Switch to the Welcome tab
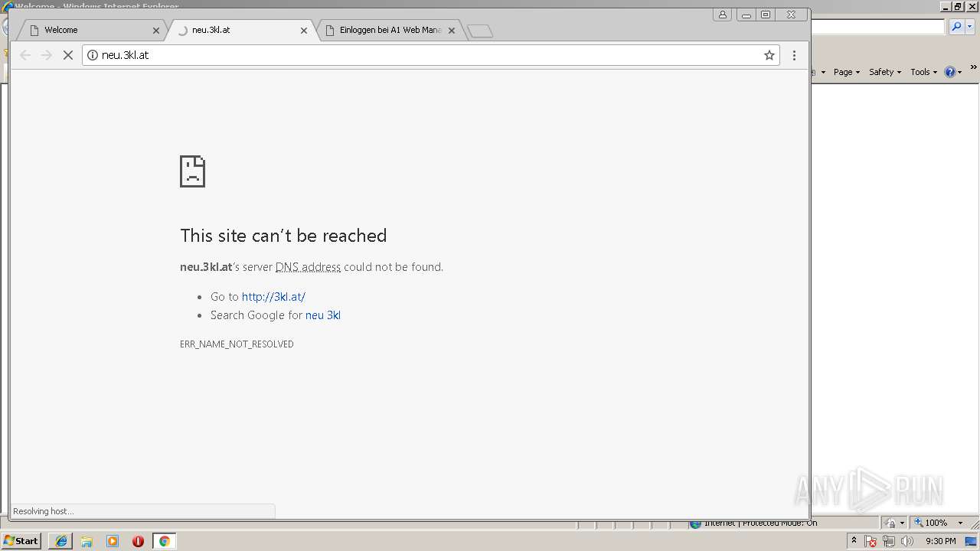This screenshot has width=980, height=551. [x=90, y=31]
